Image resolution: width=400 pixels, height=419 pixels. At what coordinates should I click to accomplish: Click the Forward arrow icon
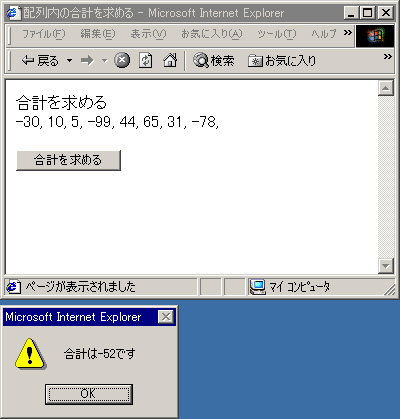tap(87, 61)
